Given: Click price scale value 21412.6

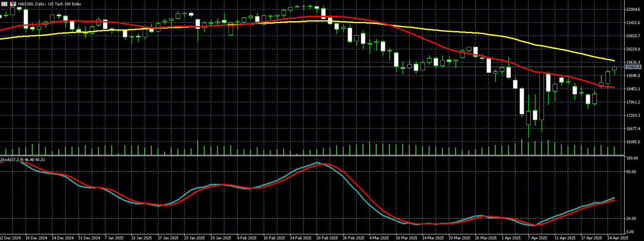Looking at the screenshot, I should [x=633, y=23].
